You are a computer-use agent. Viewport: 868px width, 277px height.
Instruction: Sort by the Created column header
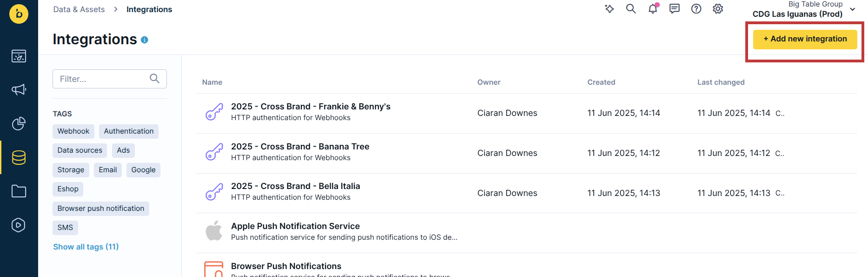point(601,82)
